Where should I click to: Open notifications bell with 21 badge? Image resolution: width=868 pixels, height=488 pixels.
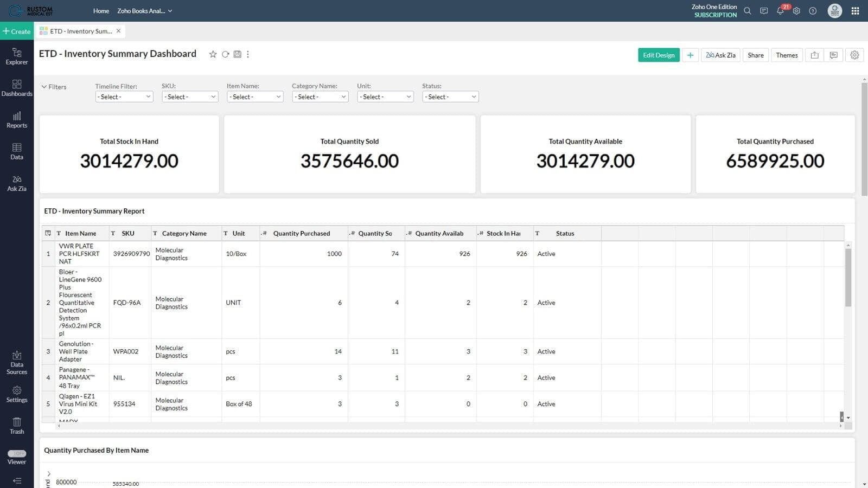click(780, 11)
